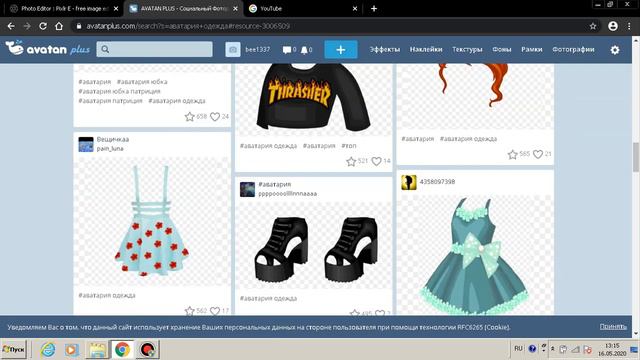
Task: Open the Вещичкаа author avatar
Action: (86, 144)
